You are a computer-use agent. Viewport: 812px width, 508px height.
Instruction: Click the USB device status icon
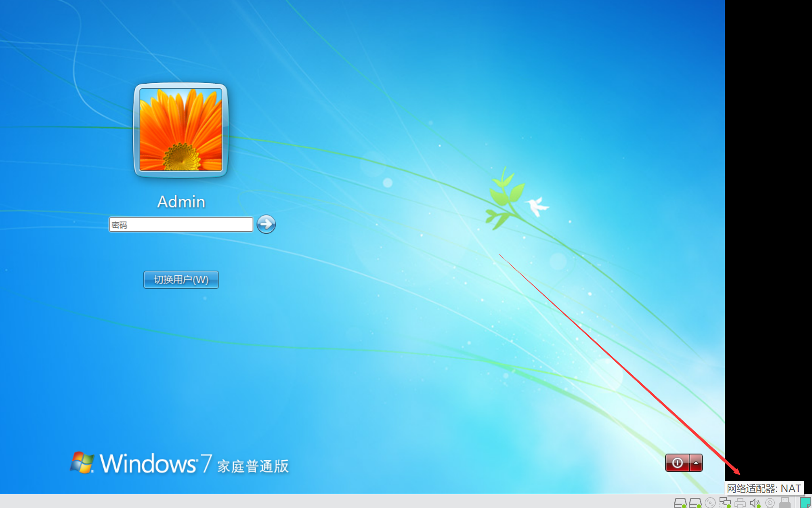(785, 503)
